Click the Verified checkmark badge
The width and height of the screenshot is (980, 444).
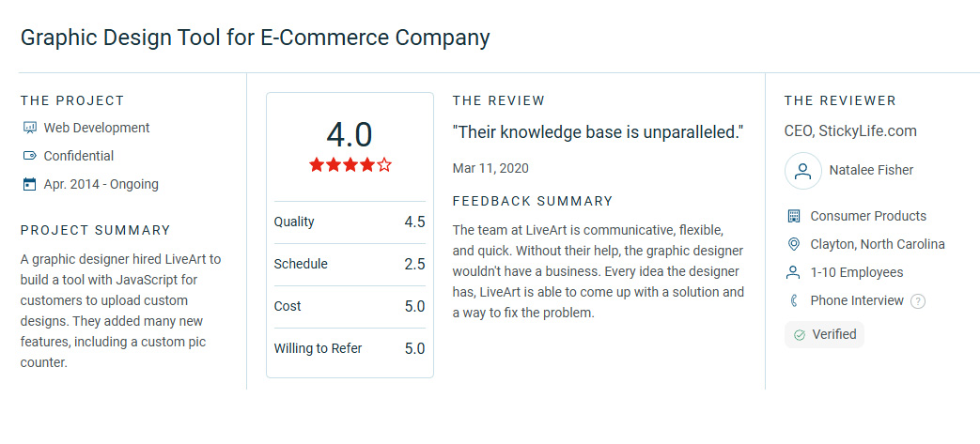[824, 335]
